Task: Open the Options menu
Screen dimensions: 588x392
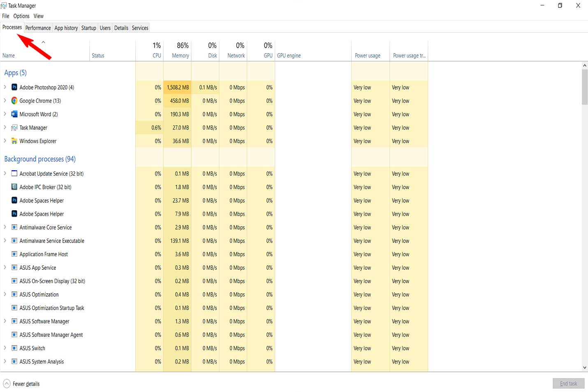Action: (x=21, y=16)
